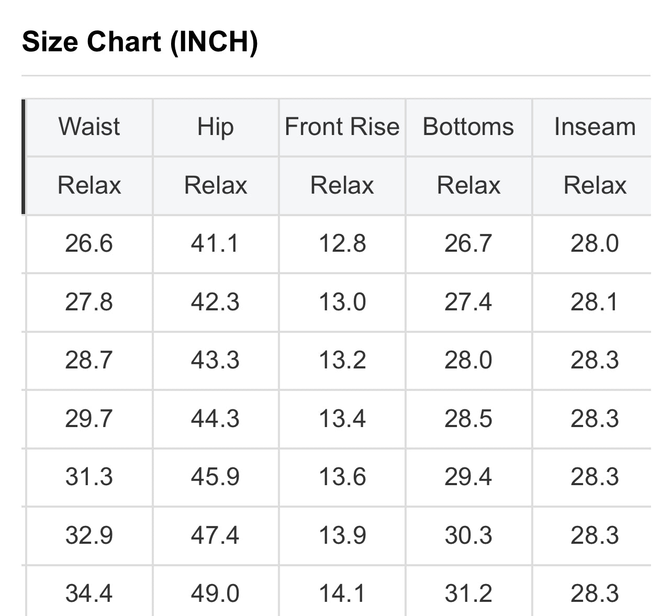This screenshot has width=672, height=616.
Task: Click the waist value 34.4
Action: click(89, 593)
